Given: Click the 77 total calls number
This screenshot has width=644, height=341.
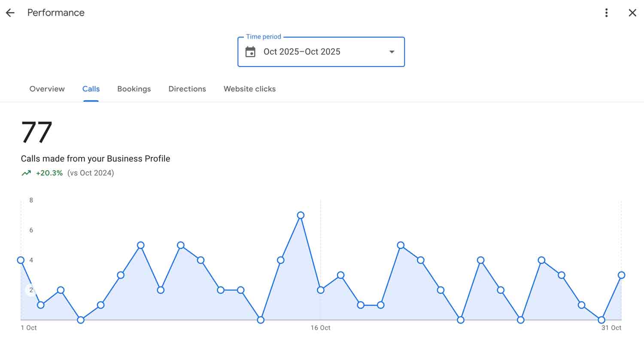Looking at the screenshot, I should [x=37, y=132].
